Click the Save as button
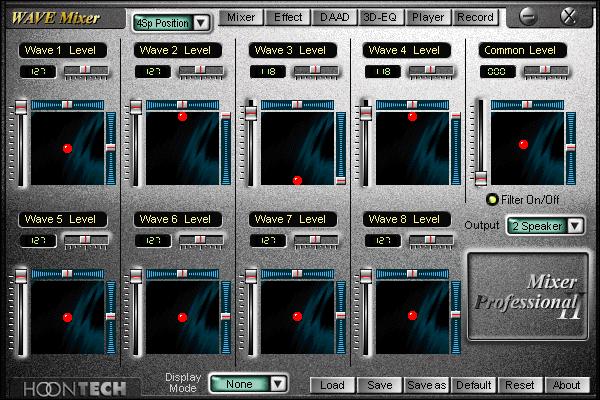Viewport: 600px width, 400px height. click(427, 385)
